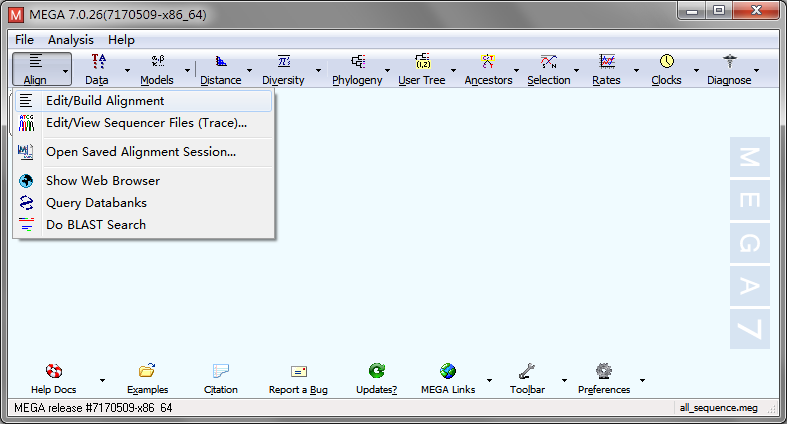The height and width of the screenshot is (424, 787).
Task: Expand the Selection dropdown arrow
Action: 576,70
